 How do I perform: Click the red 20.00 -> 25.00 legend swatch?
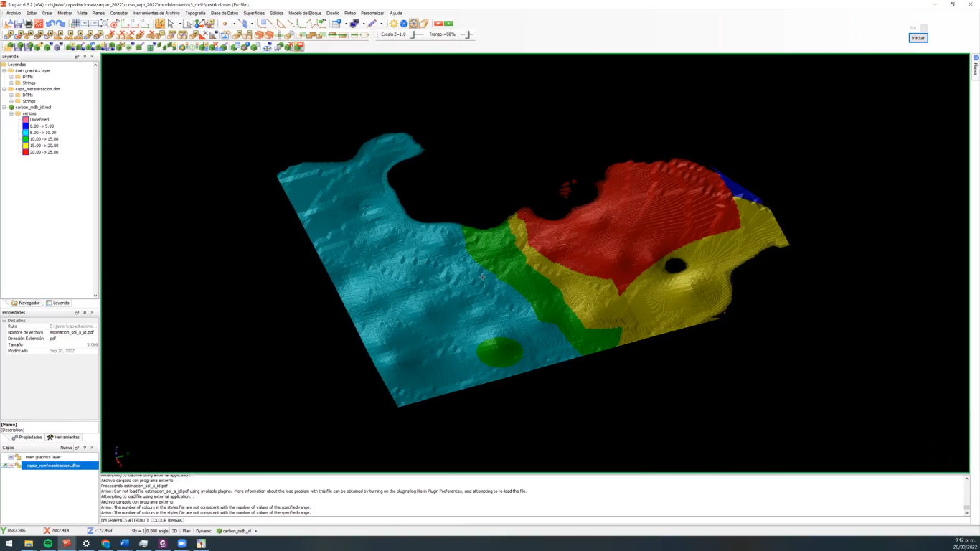[25, 152]
